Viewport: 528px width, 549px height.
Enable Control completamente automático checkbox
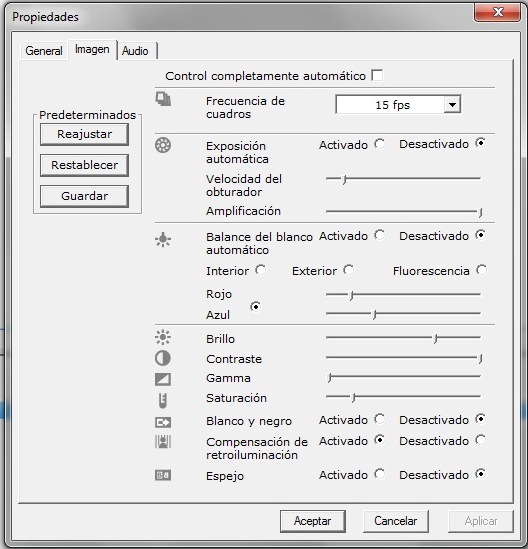377,75
